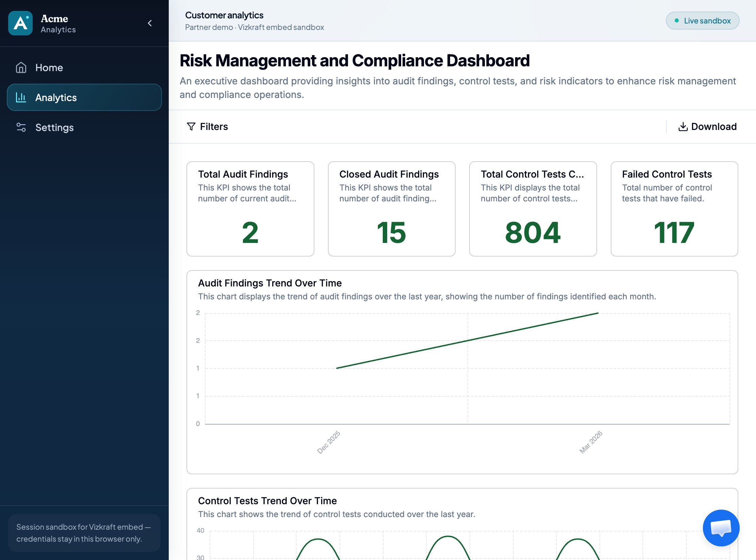
Task: Select the Closed Audit Findings card
Action: [x=392, y=209]
